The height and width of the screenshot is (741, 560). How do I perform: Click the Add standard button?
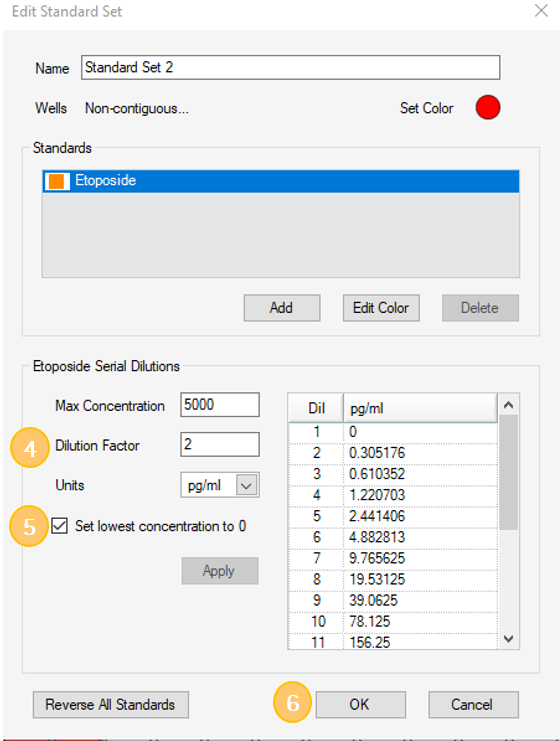(x=282, y=308)
